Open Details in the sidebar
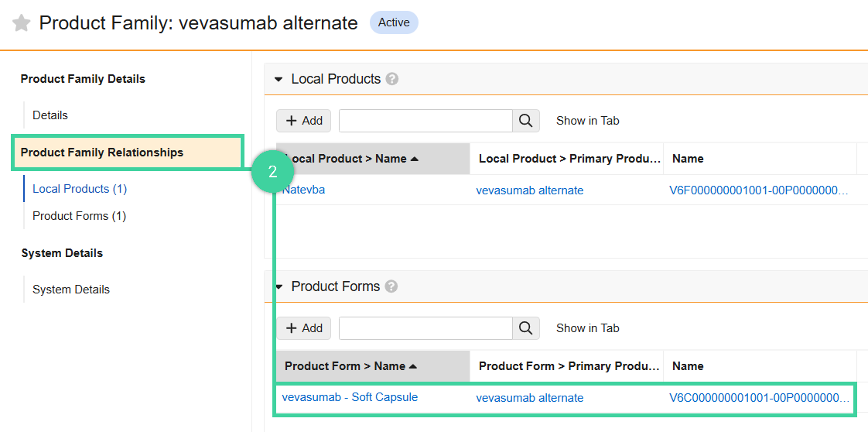 50,115
